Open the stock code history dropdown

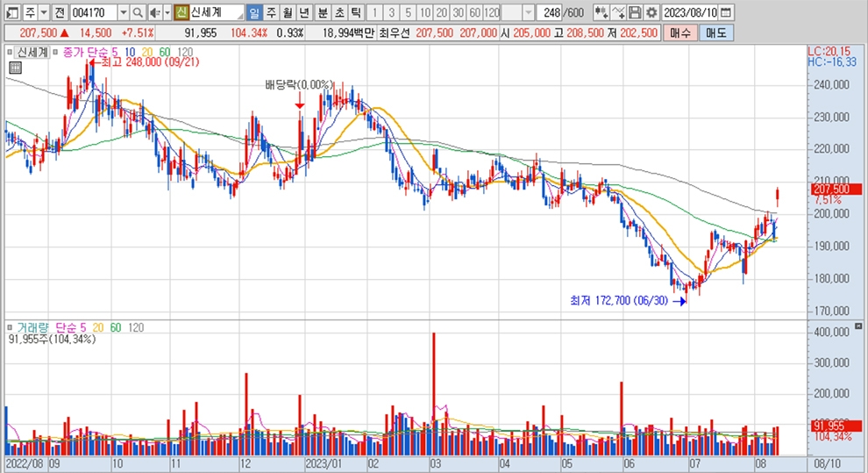tap(122, 12)
